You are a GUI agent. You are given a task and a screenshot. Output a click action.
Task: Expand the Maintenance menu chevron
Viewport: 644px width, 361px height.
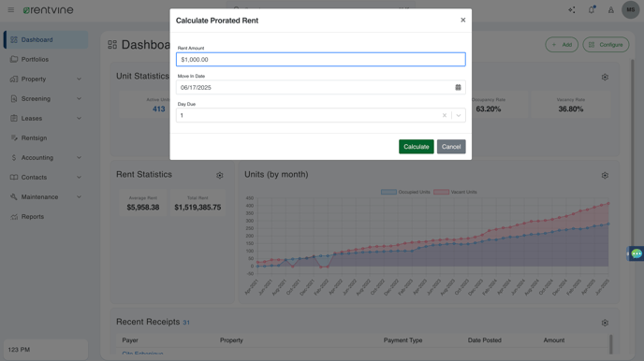[79, 197]
